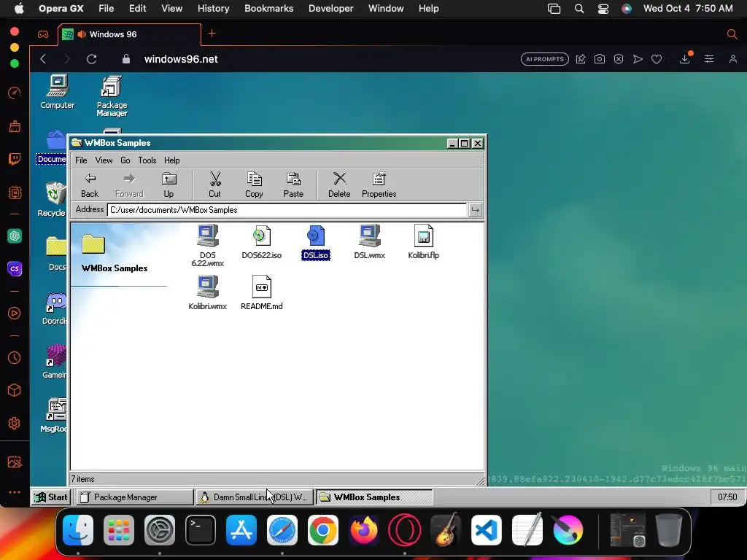Select the README.md file
The image size is (747, 560).
point(262,293)
